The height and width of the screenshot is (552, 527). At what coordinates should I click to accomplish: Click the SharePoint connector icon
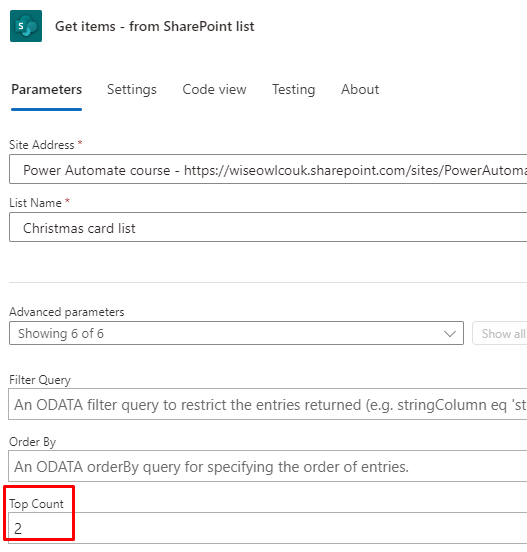(26, 26)
